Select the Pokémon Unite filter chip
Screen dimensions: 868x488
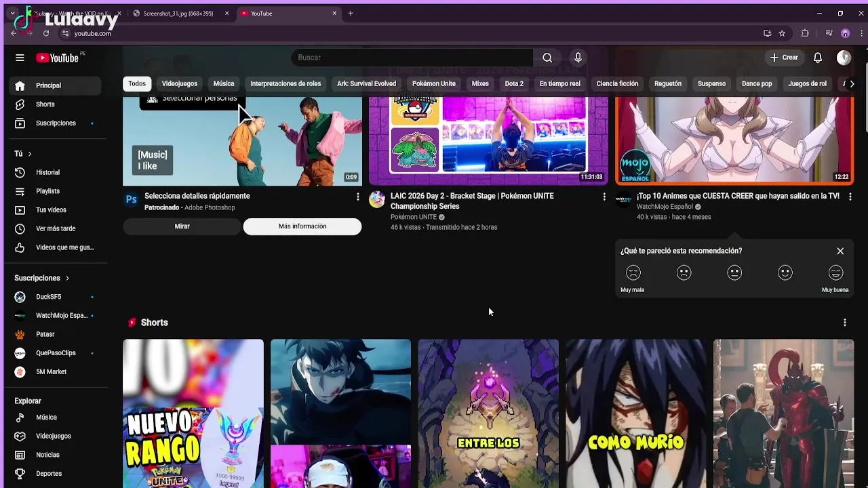(434, 84)
